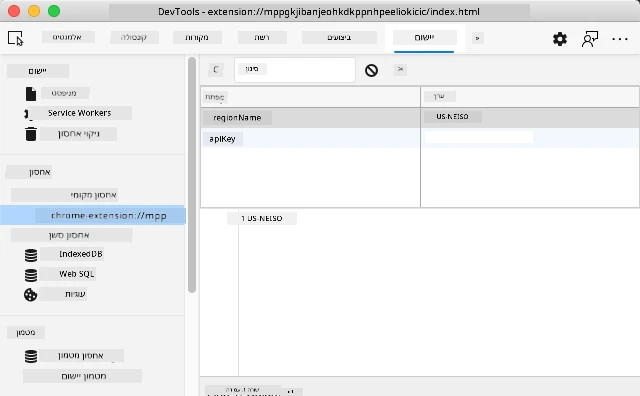Screen dimensions: 640x396
Task: Switch to the קונסולה tab
Action: 134,37
